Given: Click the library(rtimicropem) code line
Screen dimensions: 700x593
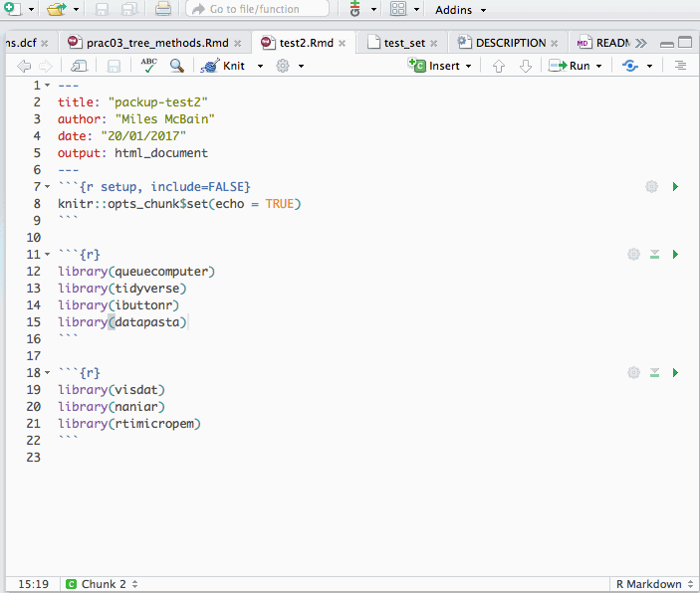Looking at the screenshot, I should [x=129, y=424].
